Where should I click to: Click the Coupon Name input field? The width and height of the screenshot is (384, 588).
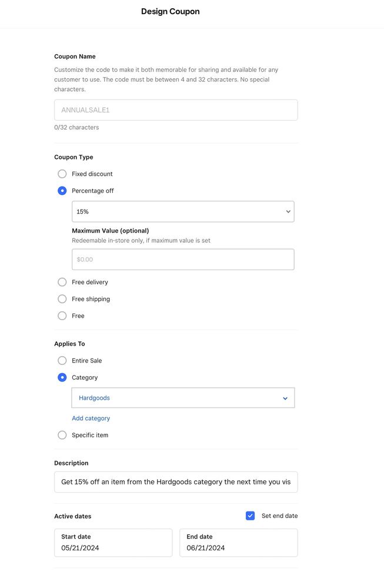[x=175, y=110]
